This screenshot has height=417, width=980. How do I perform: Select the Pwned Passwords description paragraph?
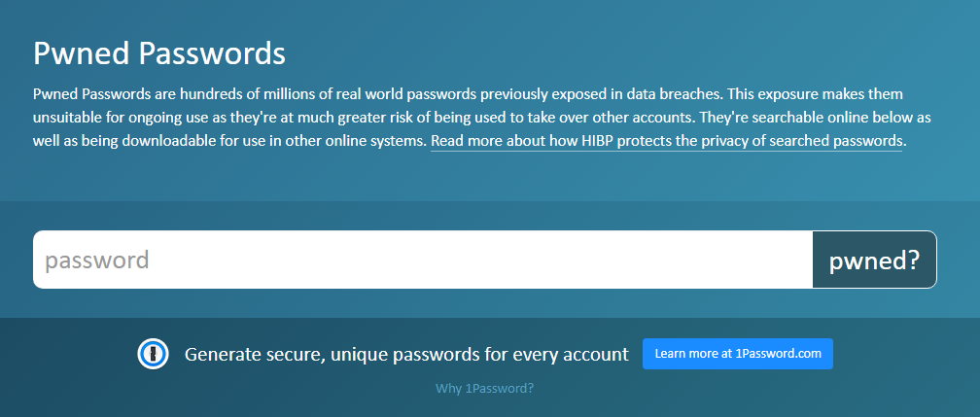[x=470, y=118]
